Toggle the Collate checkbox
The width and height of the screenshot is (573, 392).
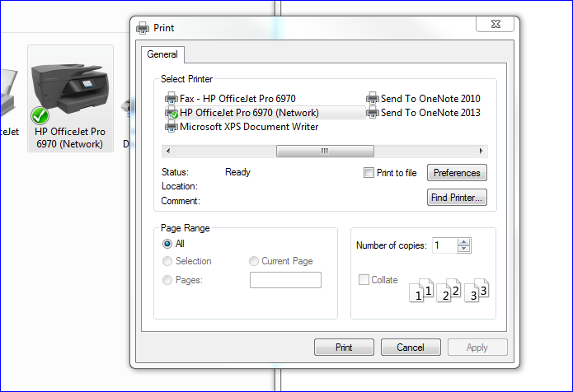coord(364,279)
